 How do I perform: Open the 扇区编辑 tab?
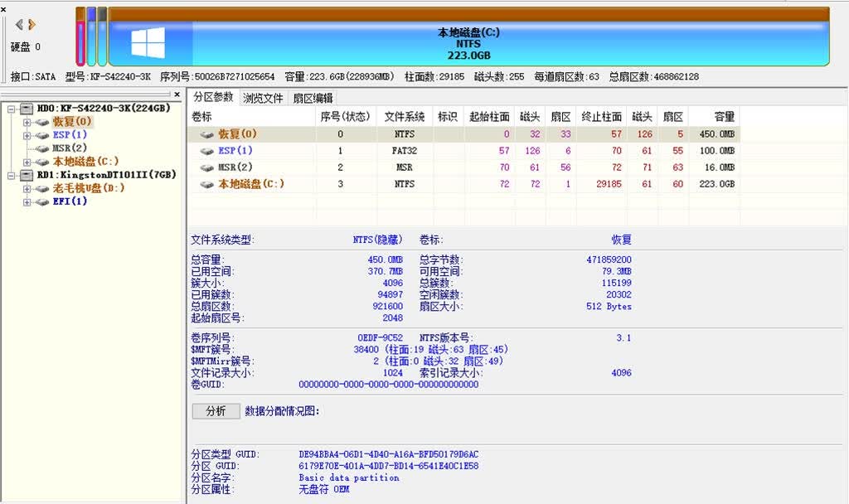[313, 98]
